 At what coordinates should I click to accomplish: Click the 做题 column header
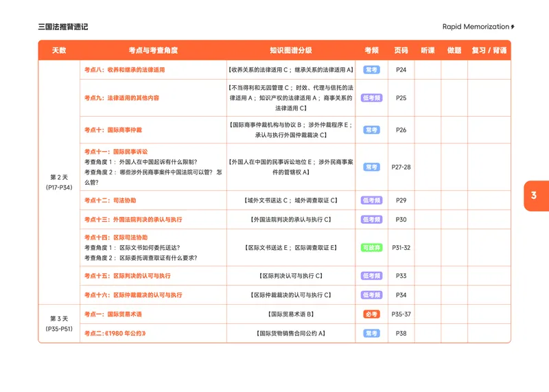454,50
